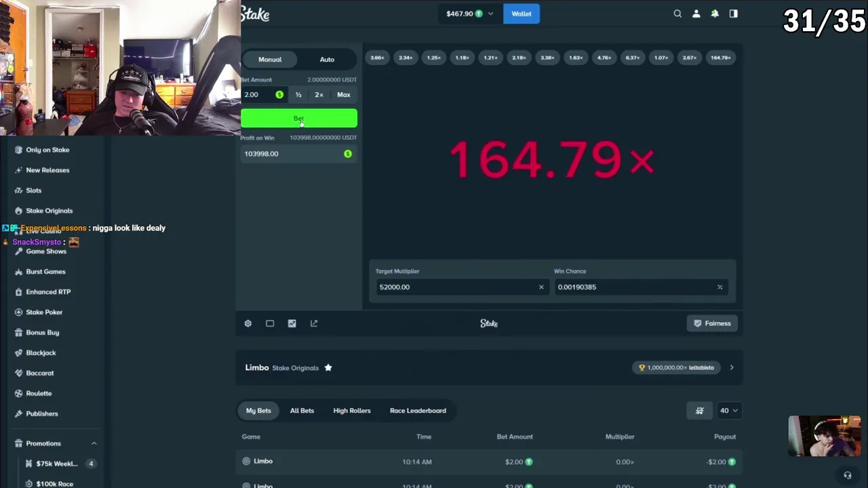Open the My Bets tab
This screenshot has height=488, width=868.
point(258,411)
